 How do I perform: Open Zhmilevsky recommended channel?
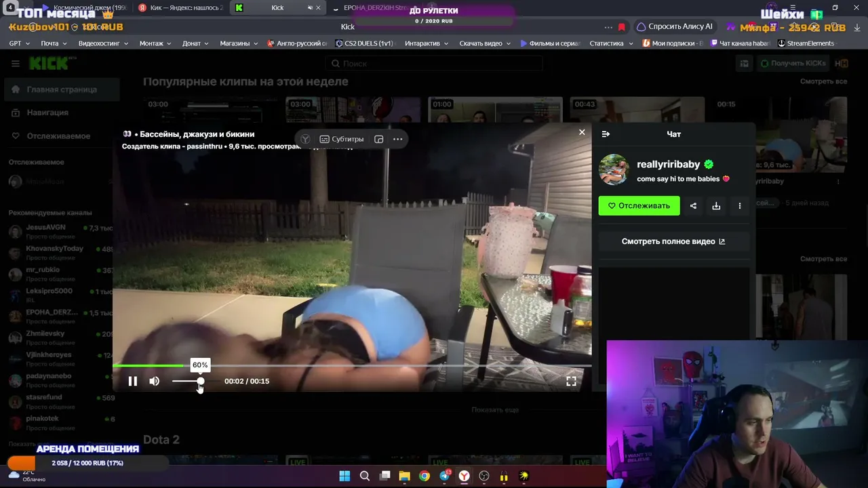click(61, 338)
